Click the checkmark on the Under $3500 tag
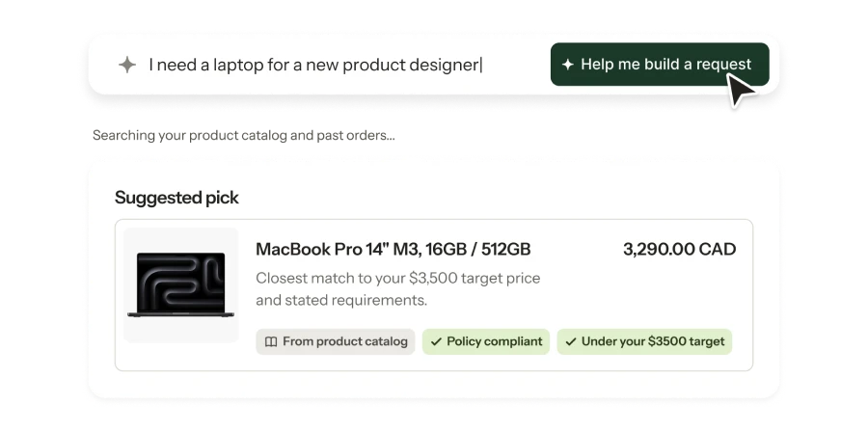Viewport: 868px width, 432px height. pyautogui.click(x=571, y=341)
